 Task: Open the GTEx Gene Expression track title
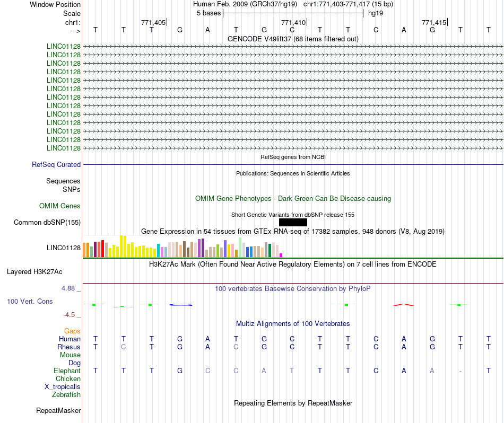[293, 232]
